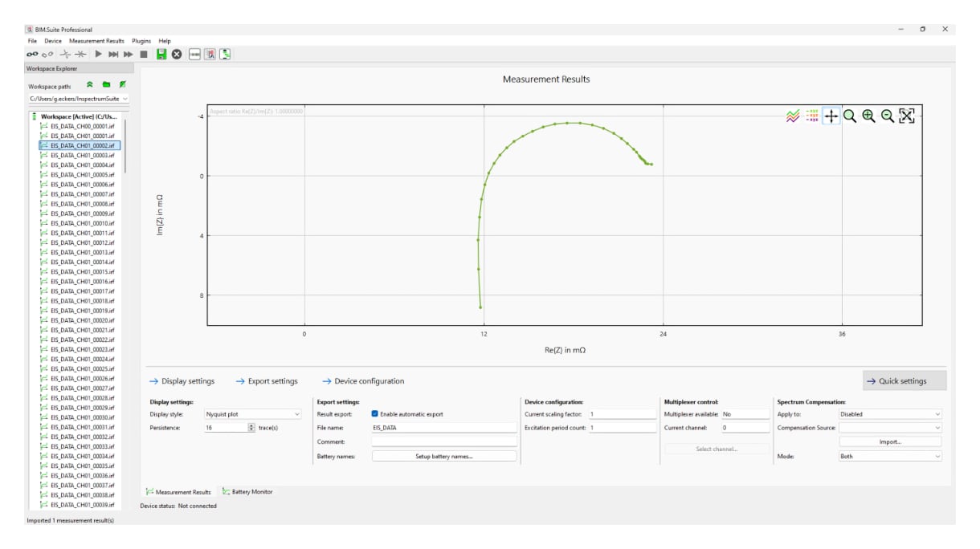Open the Mode Both dropdown
The image size is (980, 549).
pyautogui.click(x=890, y=456)
